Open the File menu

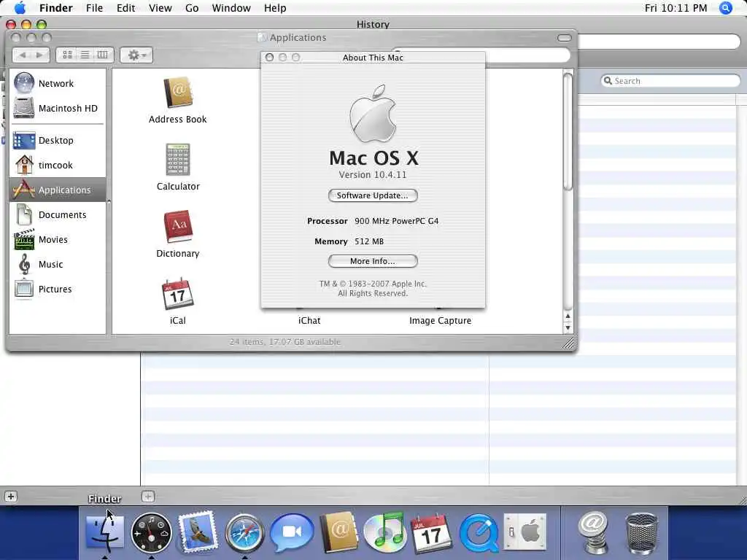pyautogui.click(x=94, y=8)
